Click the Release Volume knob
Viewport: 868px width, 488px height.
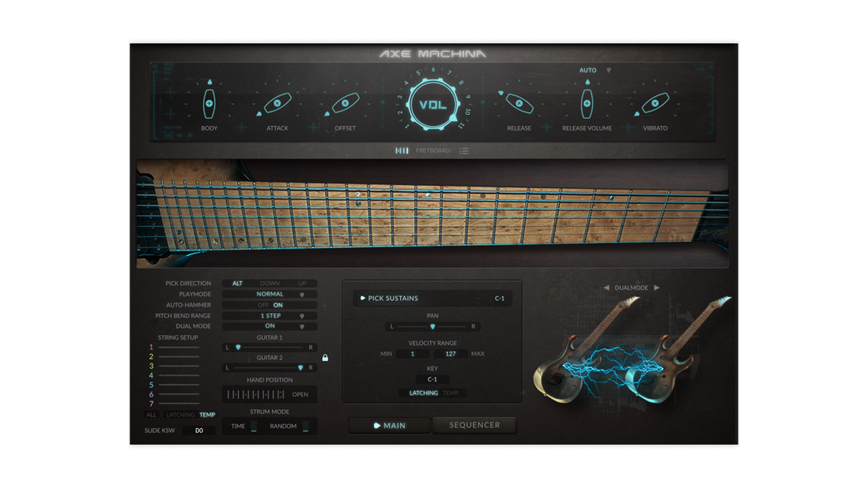tap(587, 104)
